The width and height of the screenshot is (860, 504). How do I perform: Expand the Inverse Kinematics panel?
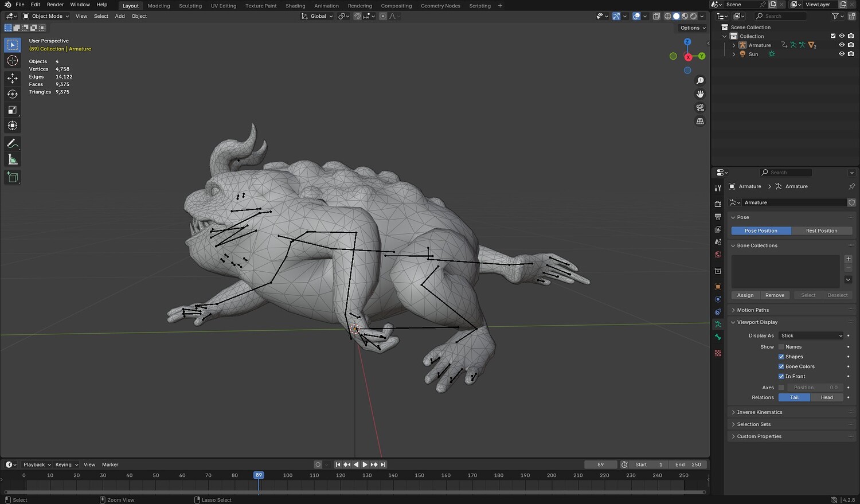pyautogui.click(x=759, y=412)
